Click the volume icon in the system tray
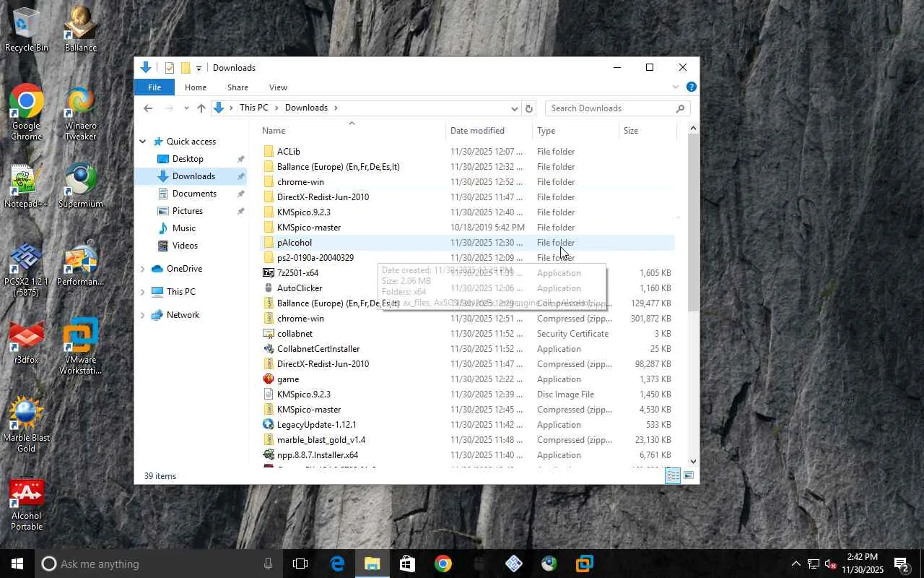Viewport: 924px width, 578px height. [x=831, y=564]
